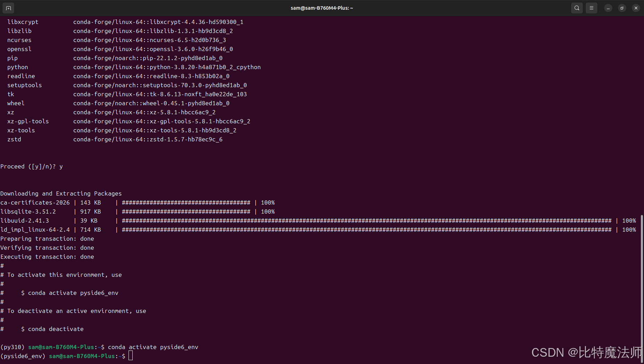Minimize the terminal window
The height and width of the screenshot is (364, 644).
(x=608, y=8)
